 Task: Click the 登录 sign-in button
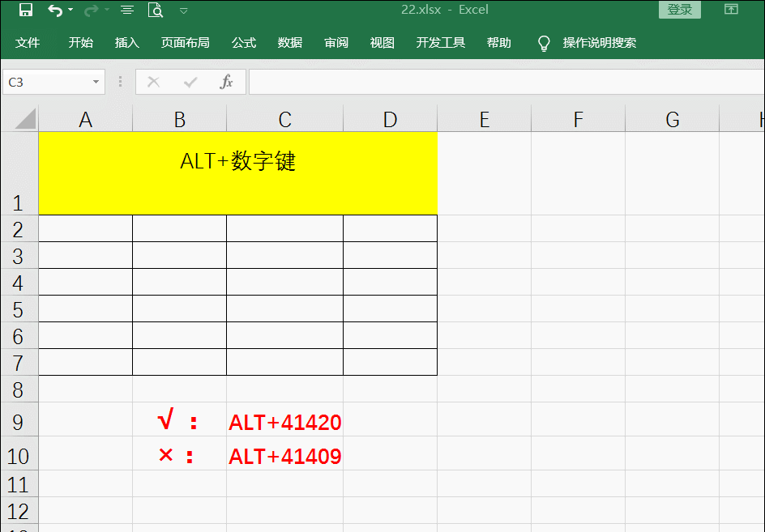[x=680, y=9]
